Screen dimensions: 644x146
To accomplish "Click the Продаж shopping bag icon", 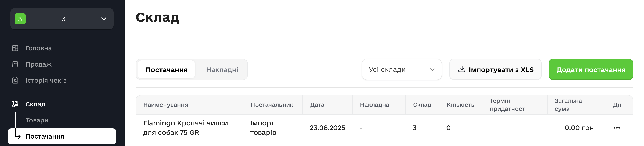I will tap(15, 64).
